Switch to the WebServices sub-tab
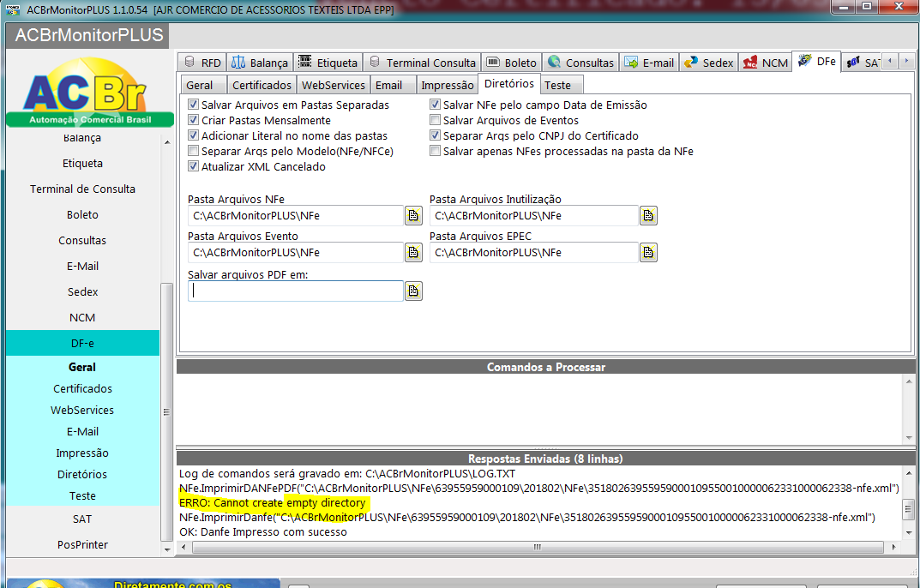The width and height of the screenshot is (920, 588). tap(334, 85)
